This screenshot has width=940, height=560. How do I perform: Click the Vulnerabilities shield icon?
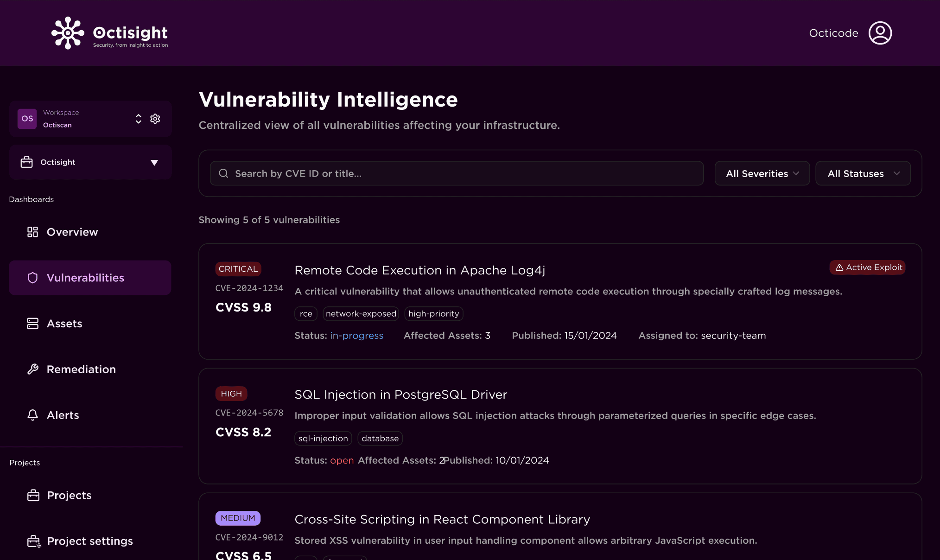coord(32,278)
